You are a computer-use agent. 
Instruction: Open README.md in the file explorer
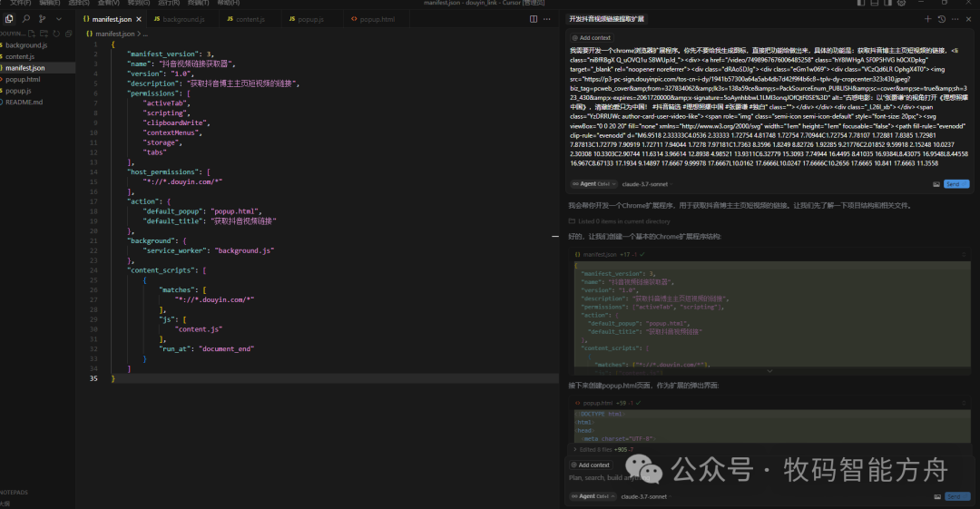pyautogui.click(x=24, y=103)
